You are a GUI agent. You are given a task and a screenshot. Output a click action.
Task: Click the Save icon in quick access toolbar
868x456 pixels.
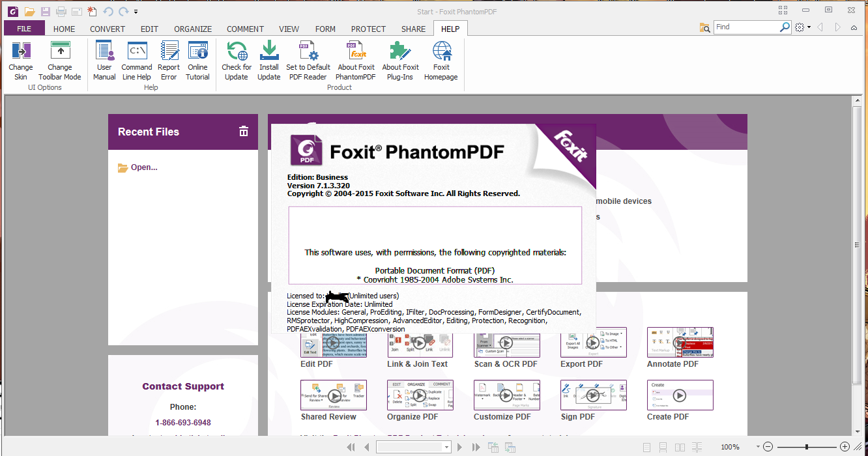pyautogui.click(x=44, y=11)
